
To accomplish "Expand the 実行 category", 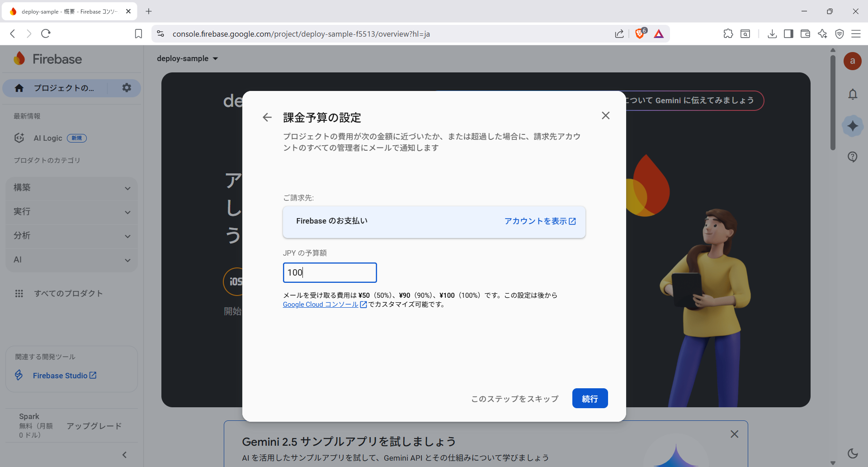I will click(72, 212).
